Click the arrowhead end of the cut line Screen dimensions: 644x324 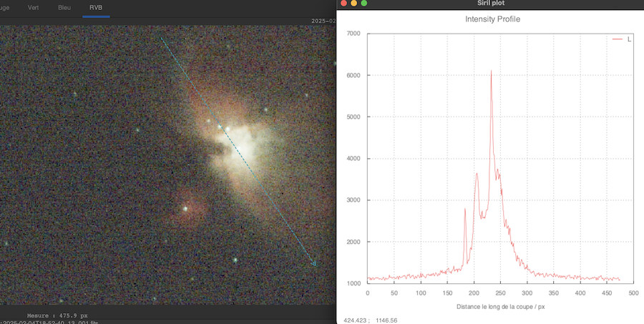[315, 265]
